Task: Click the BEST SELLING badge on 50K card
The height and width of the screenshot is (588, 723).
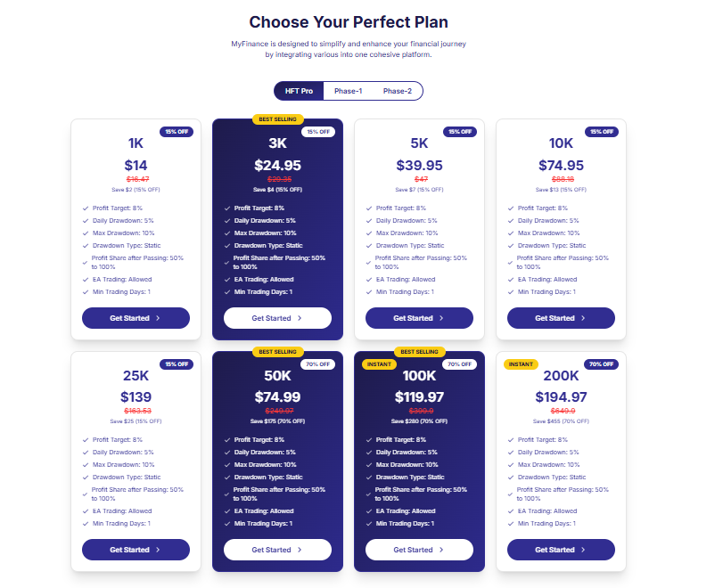Action: (x=277, y=352)
